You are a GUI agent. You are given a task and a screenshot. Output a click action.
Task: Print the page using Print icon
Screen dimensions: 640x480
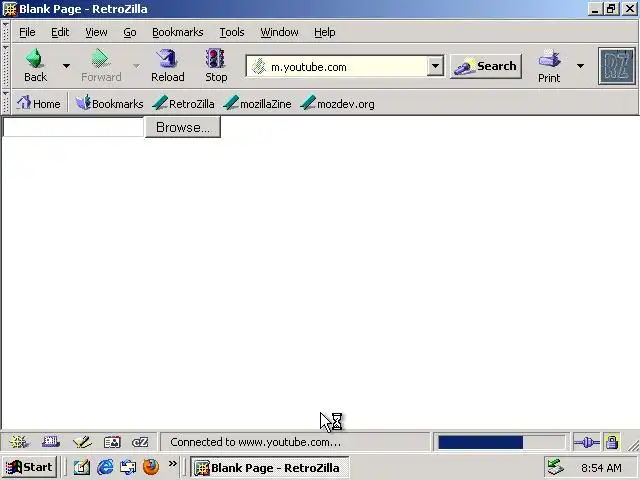[x=549, y=66]
